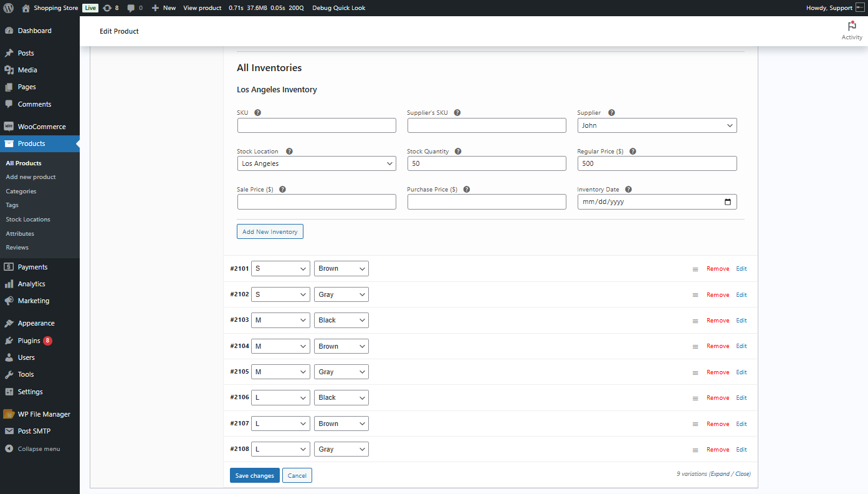The height and width of the screenshot is (494, 868).
Task: Open Add new product submenu
Action: click(x=31, y=177)
